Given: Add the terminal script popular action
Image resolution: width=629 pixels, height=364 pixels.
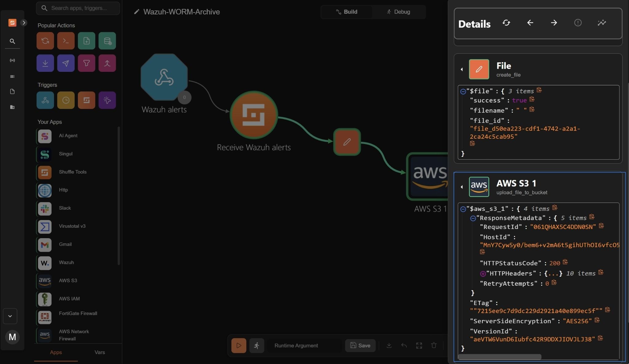Looking at the screenshot, I should [66, 41].
